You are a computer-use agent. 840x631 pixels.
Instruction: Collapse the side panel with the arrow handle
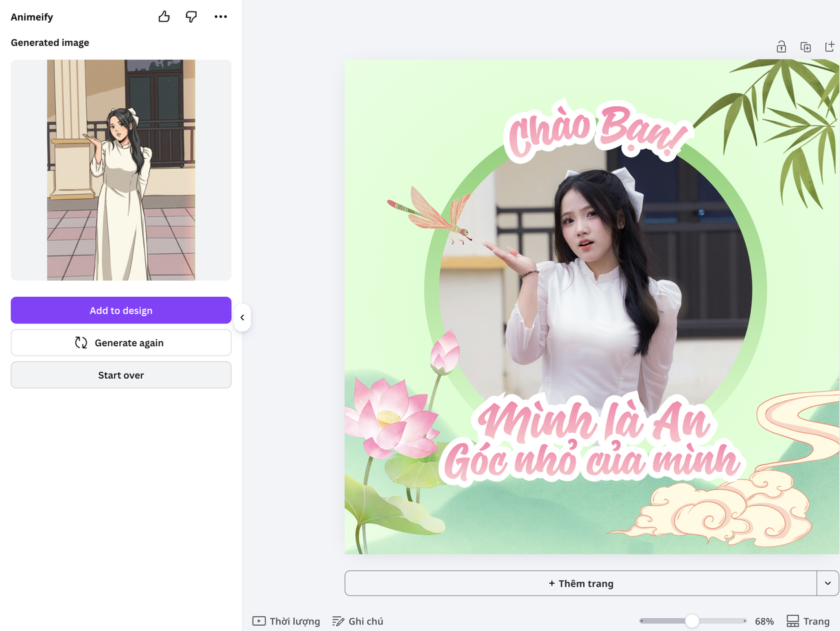click(x=242, y=318)
